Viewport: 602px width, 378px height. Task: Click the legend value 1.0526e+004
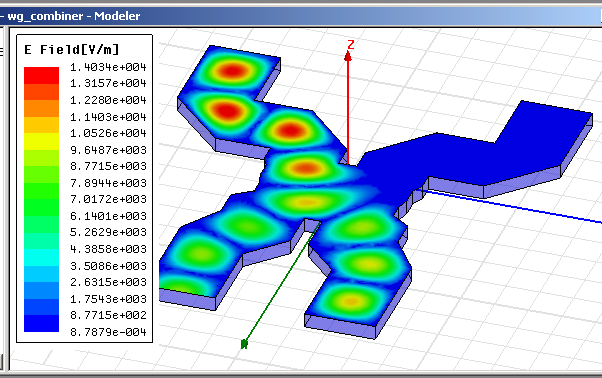[108, 133]
